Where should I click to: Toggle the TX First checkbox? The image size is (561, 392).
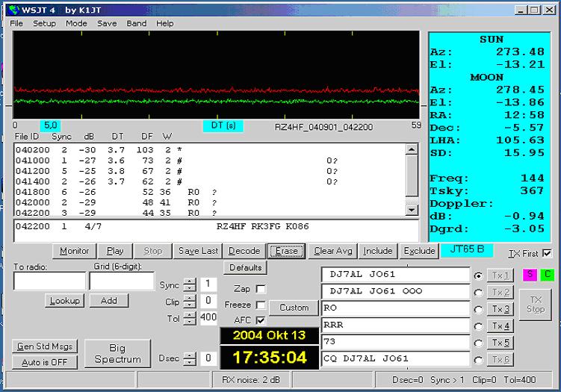coord(547,253)
